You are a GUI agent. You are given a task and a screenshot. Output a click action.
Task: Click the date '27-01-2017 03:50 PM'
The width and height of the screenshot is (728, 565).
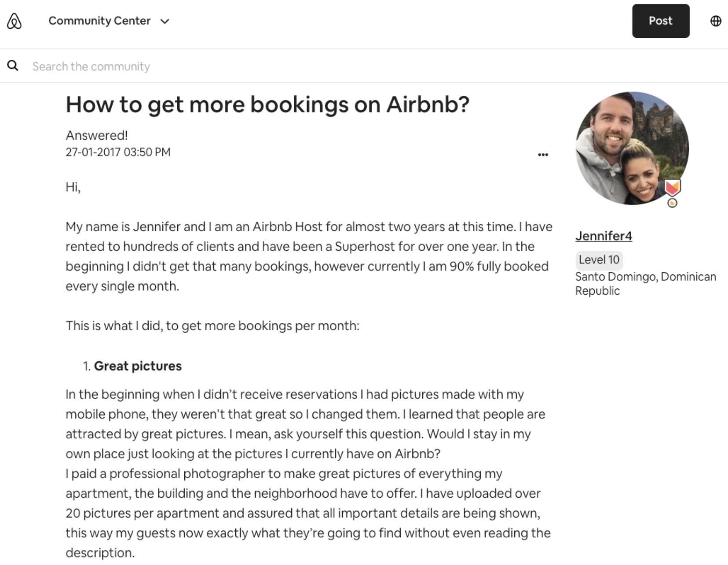(118, 152)
